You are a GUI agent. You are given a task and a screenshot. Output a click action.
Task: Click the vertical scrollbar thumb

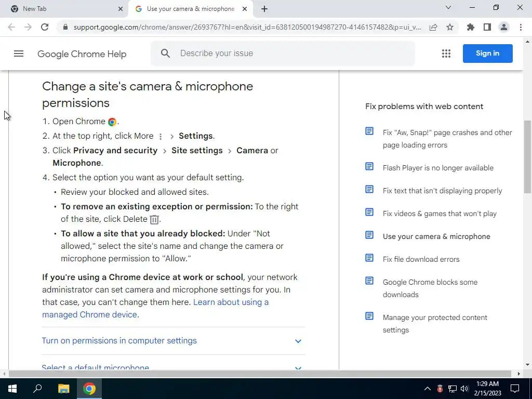[x=527, y=156]
